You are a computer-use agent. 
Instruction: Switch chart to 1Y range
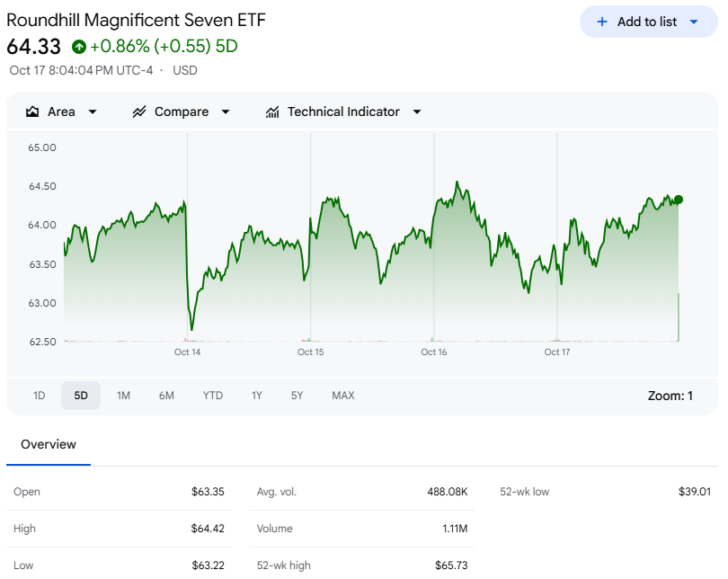(257, 396)
